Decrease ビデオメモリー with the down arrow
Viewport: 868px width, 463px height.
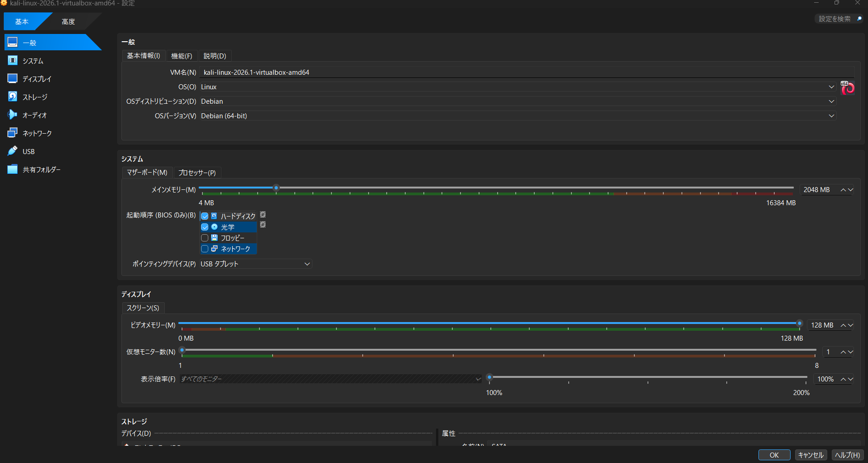tap(850, 325)
